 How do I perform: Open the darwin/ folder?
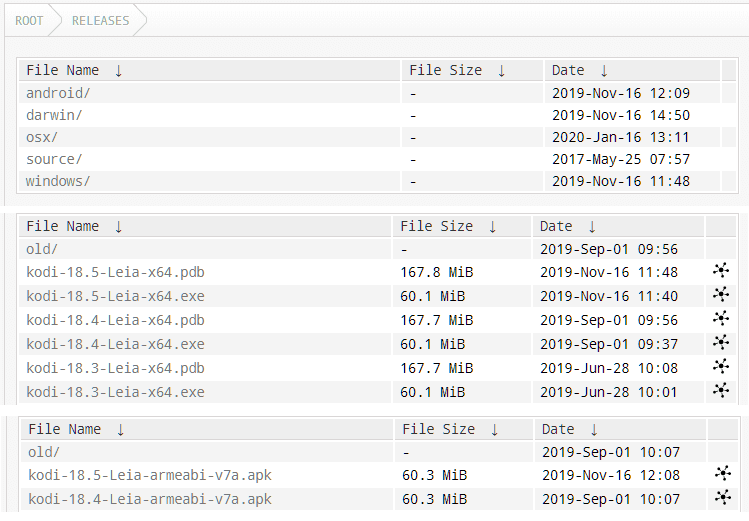point(54,115)
